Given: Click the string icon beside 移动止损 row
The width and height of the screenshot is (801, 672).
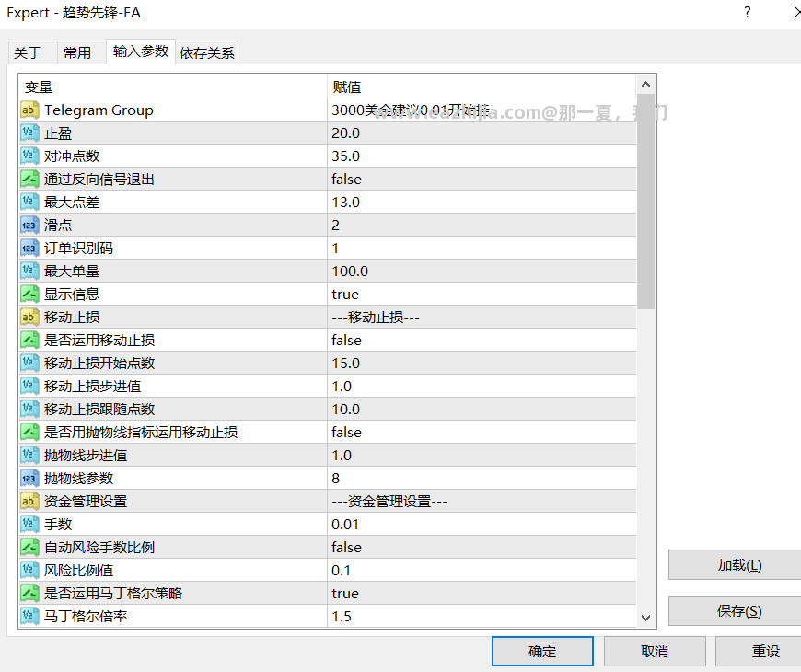Looking at the screenshot, I should tap(29, 317).
